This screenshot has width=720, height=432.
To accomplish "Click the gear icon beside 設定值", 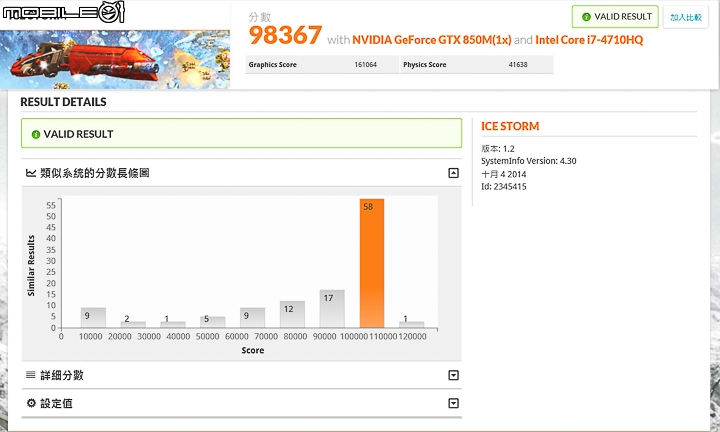I will tap(31, 403).
